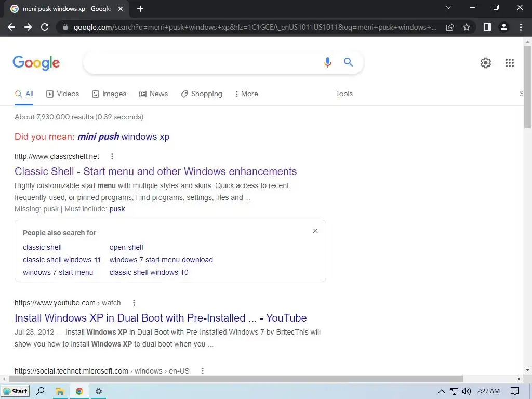Open Chrome's three-dot main menu
The width and height of the screenshot is (532, 399).
[x=521, y=27]
